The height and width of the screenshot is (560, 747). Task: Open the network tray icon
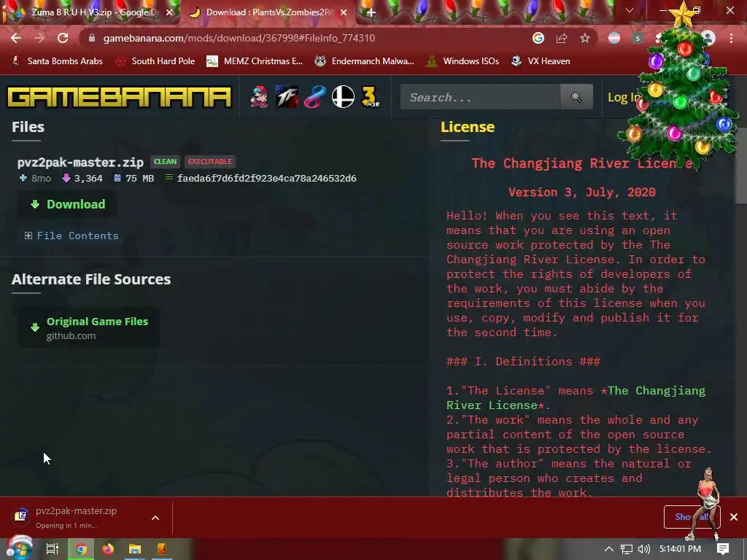627,549
